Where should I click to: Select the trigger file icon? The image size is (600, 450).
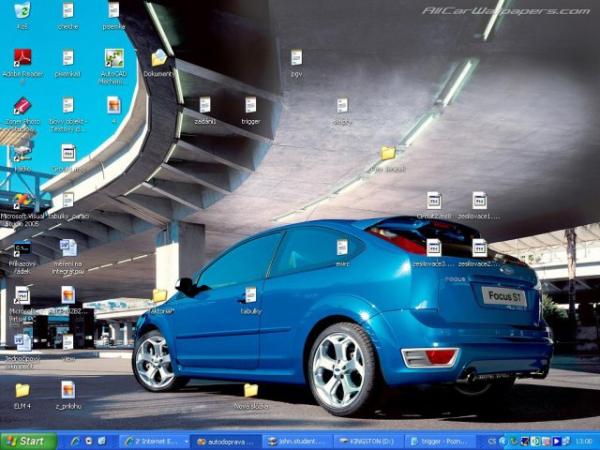coord(250,105)
